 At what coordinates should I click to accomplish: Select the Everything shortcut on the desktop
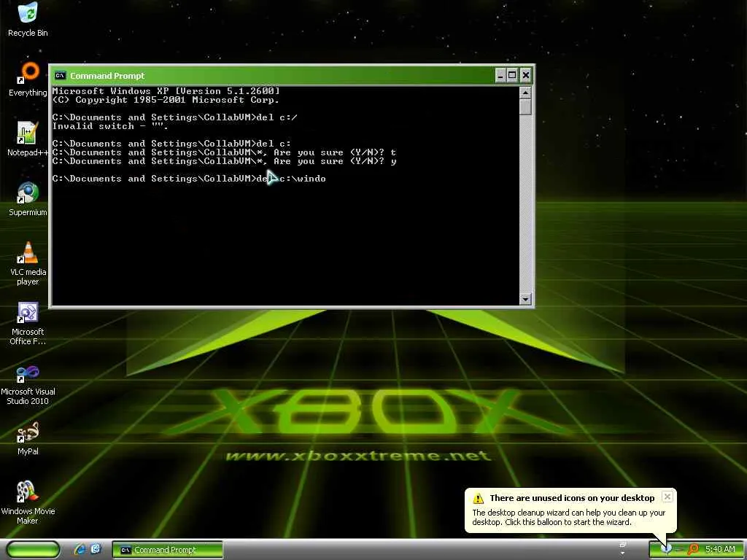click(28, 79)
